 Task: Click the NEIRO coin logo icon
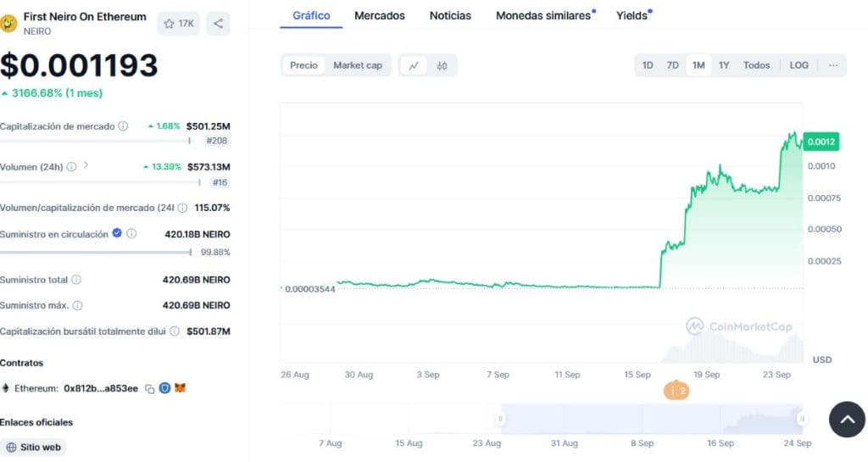(x=7, y=24)
